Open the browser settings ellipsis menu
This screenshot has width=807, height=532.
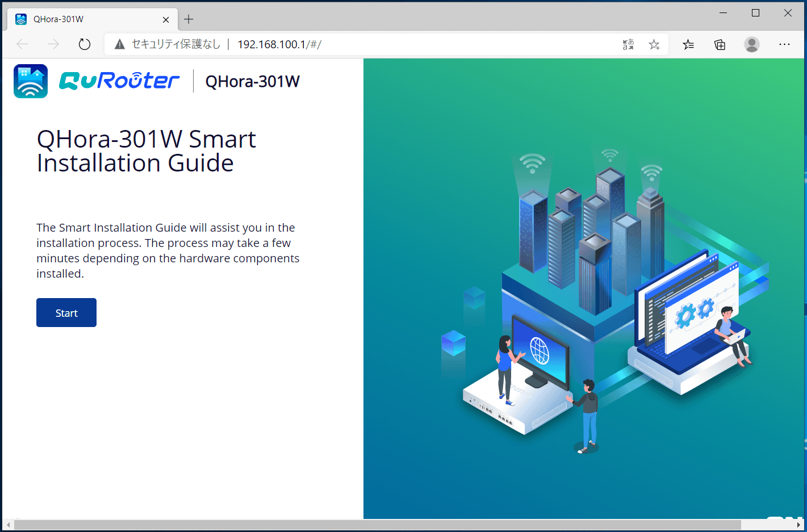point(784,44)
